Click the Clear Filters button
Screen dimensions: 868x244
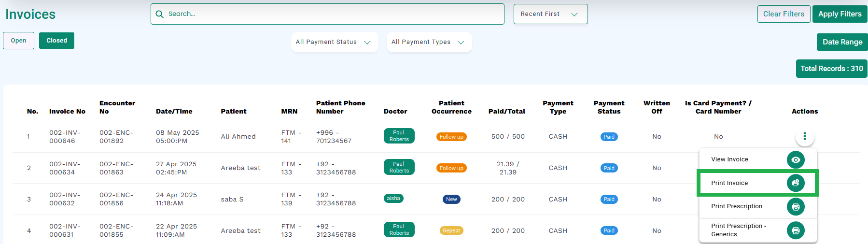click(784, 14)
